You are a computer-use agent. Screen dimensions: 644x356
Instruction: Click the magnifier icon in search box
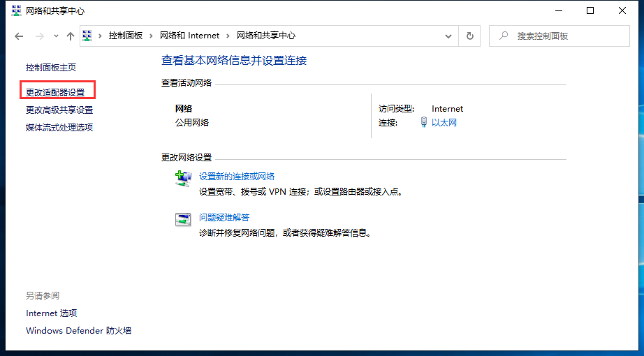pos(503,36)
